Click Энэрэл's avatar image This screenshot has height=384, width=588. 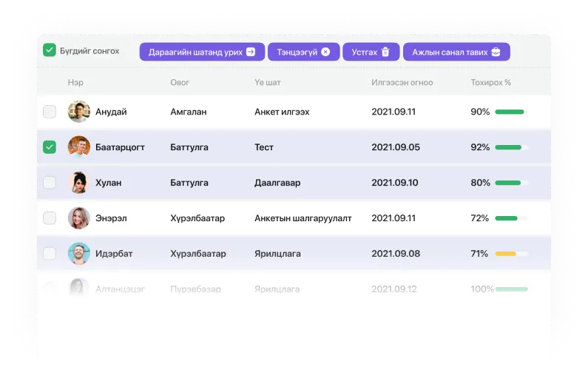coord(79,218)
